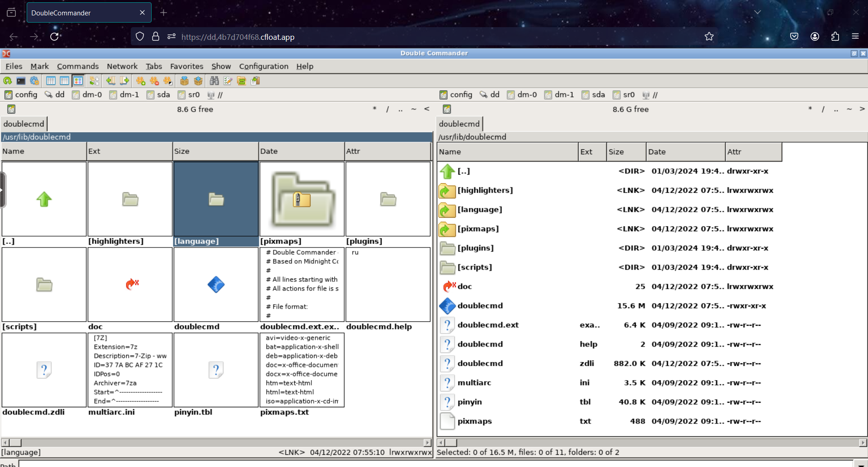Select the sda drive in right panel

tap(593, 95)
